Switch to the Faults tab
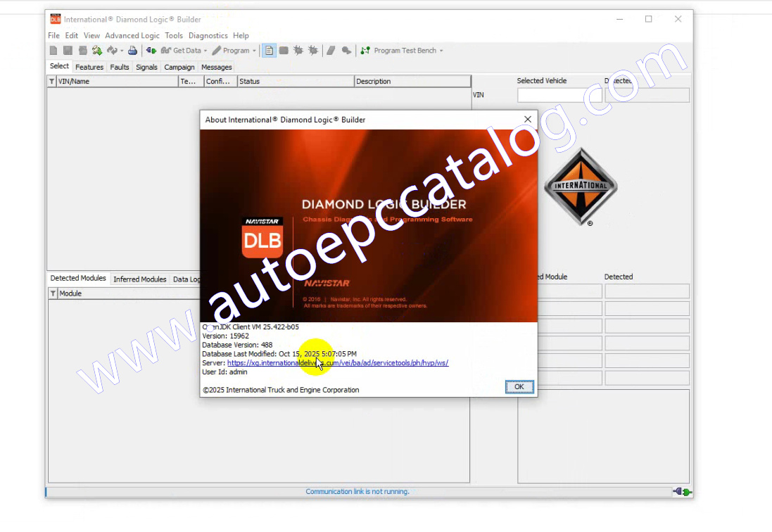 click(120, 68)
